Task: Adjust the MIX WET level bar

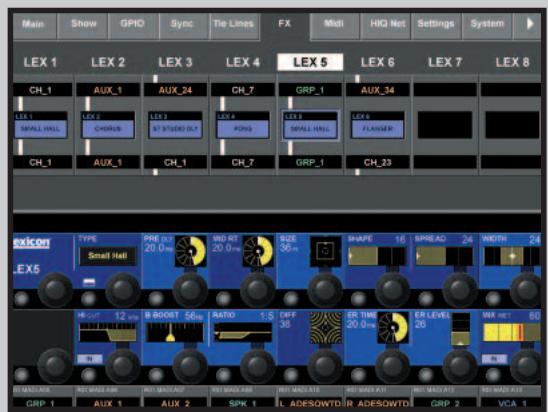Action: coord(512,332)
